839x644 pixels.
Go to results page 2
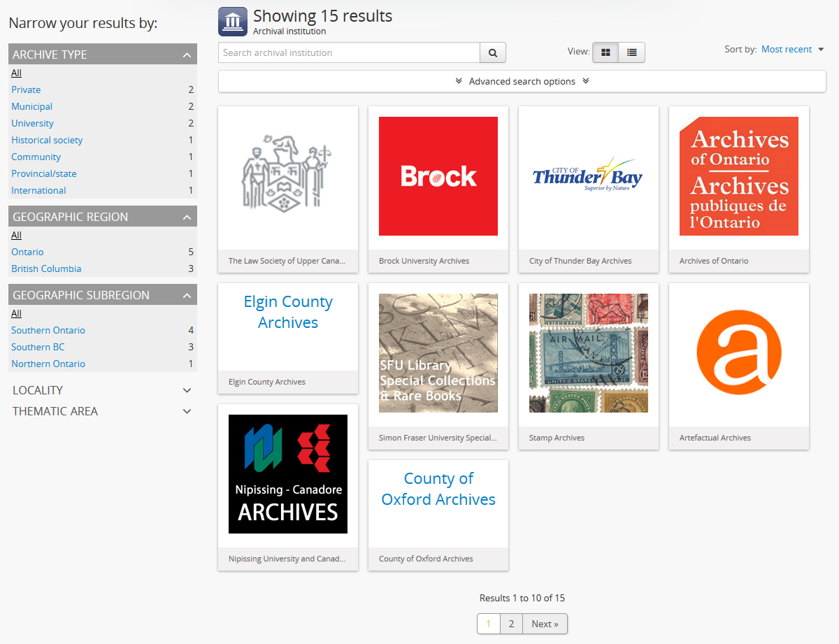[511, 624]
